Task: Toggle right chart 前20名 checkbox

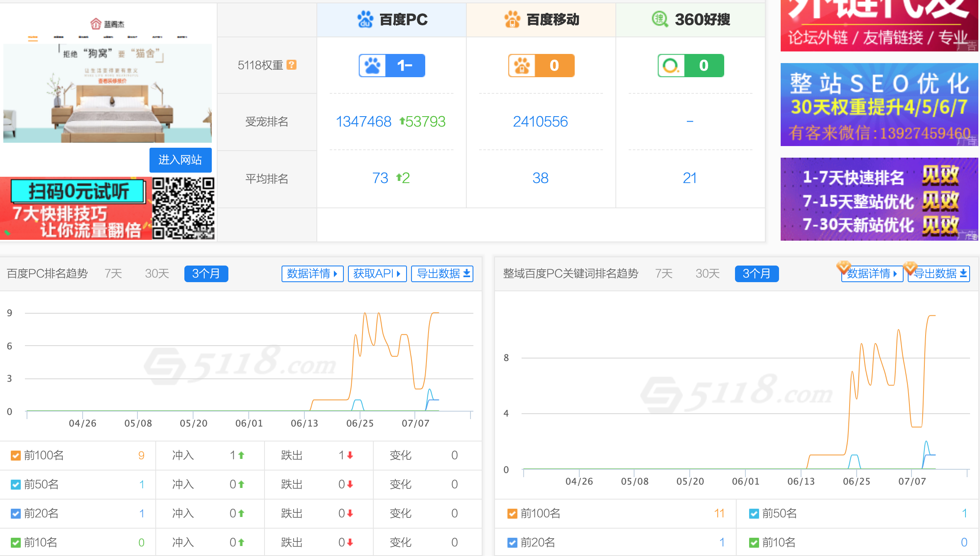Action: [512, 543]
